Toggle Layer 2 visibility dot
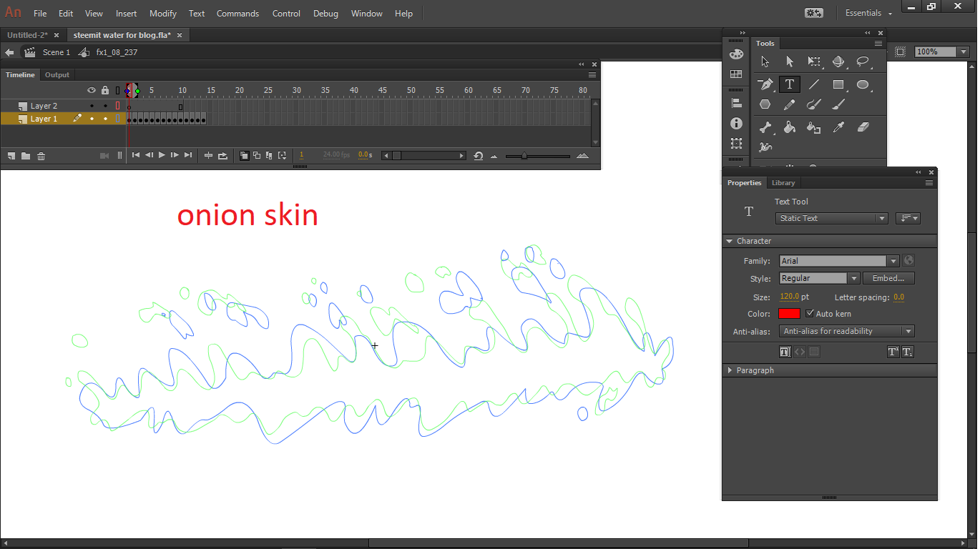Image resolution: width=980 pixels, height=549 pixels. tap(92, 106)
